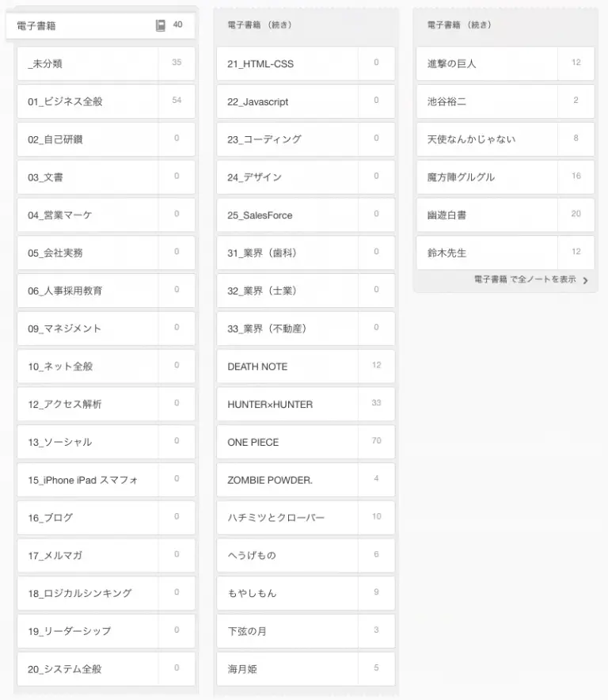Open the 進撃の巨人 notebook
The image size is (608, 700).
486,63
